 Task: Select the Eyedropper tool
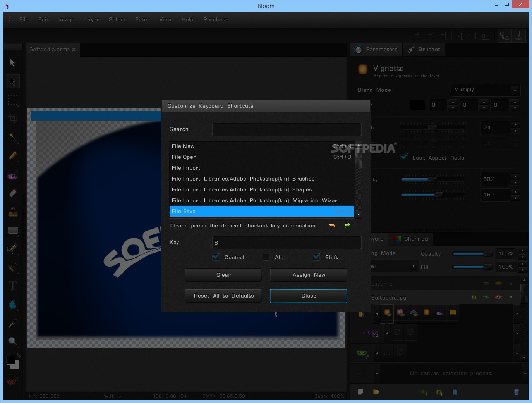[13, 323]
